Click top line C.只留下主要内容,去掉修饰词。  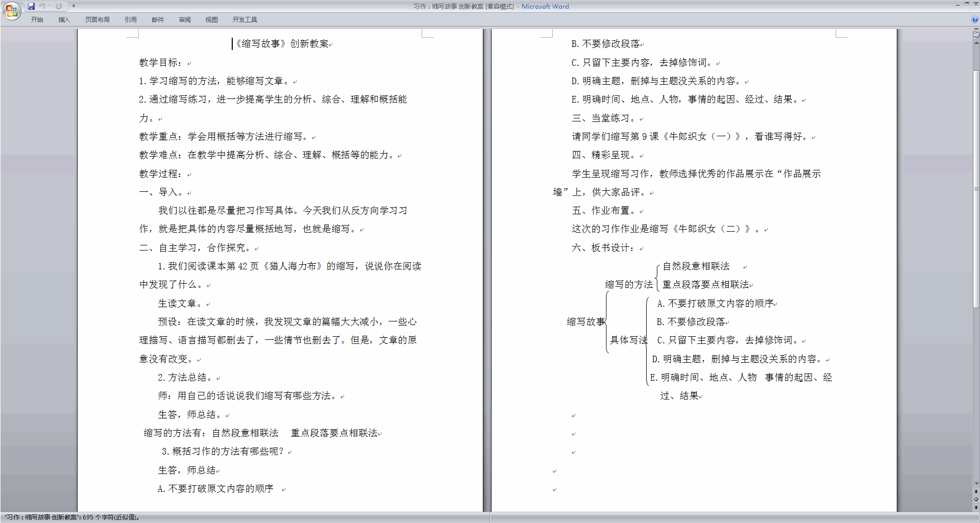tap(643, 63)
